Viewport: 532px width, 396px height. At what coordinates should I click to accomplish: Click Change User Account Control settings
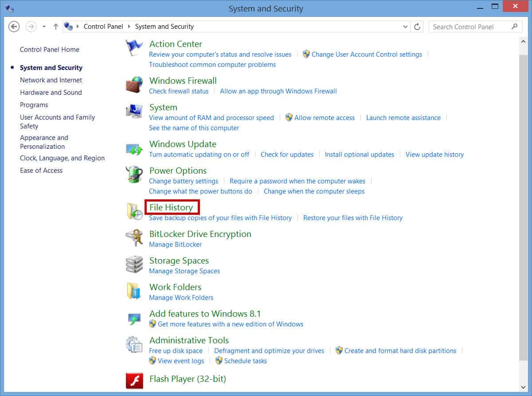(x=367, y=54)
